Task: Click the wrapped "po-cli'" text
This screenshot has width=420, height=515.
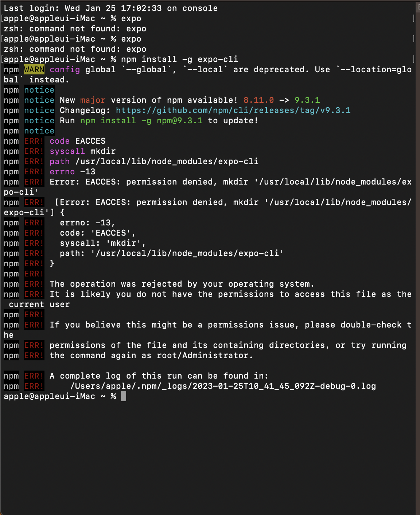Action: pyautogui.click(x=21, y=192)
